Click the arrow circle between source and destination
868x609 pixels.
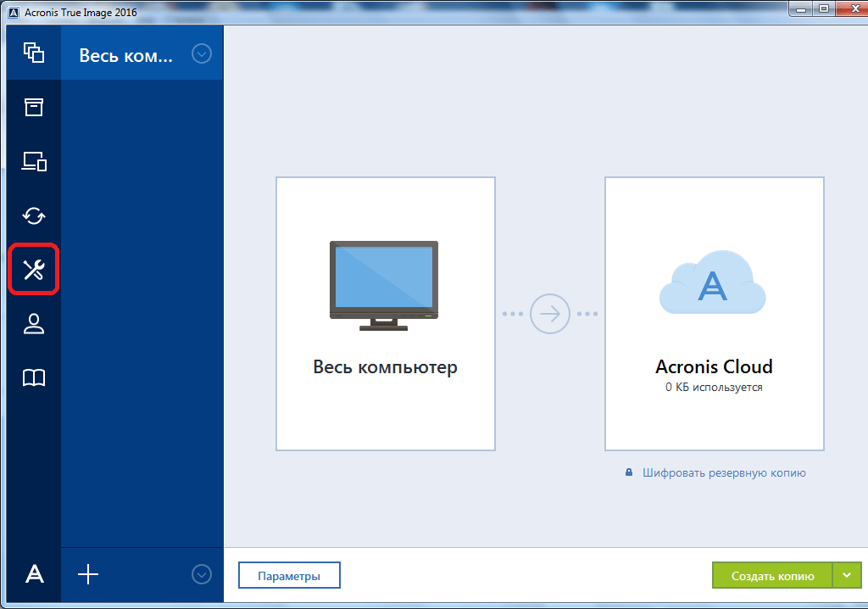(x=550, y=314)
